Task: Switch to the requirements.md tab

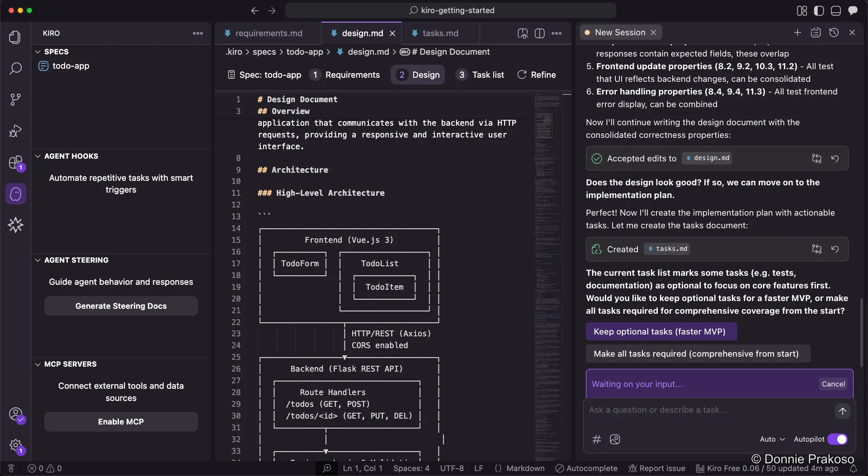Action: (269, 33)
